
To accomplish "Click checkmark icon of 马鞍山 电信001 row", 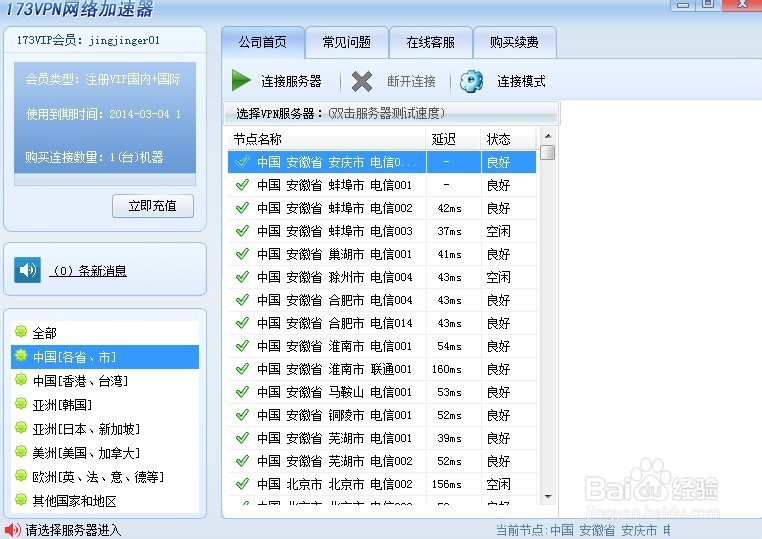I will [242, 392].
